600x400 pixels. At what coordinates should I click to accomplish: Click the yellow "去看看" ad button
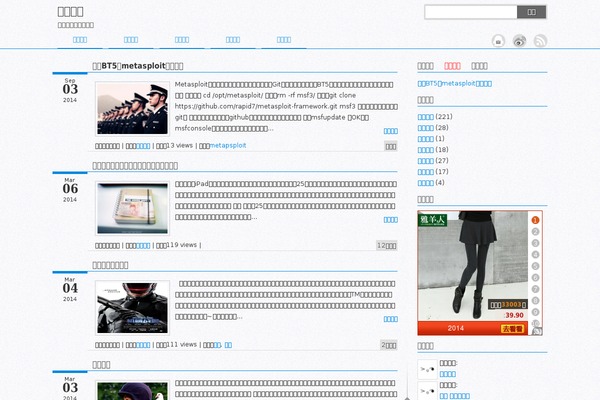(512, 329)
